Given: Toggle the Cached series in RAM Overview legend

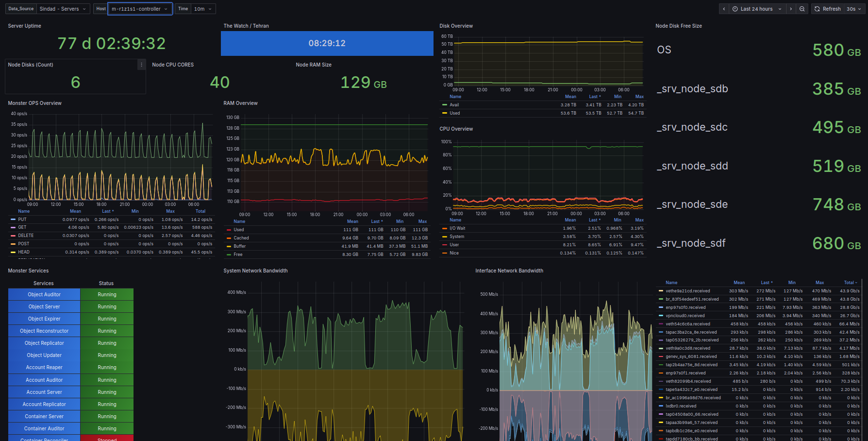Looking at the screenshot, I should (241, 238).
